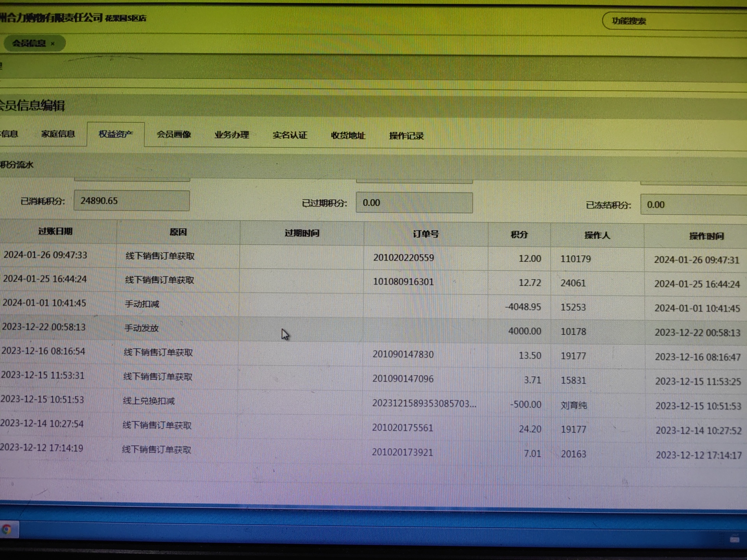Switch to the 收货地址 tab
The height and width of the screenshot is (560, 747).
click(x=348, y=136)
